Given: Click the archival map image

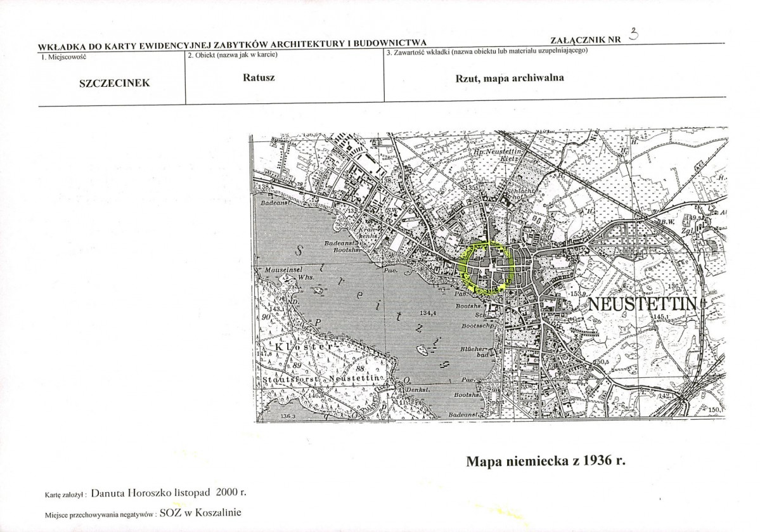Looking at the screenshot, I should click(489, 275).
